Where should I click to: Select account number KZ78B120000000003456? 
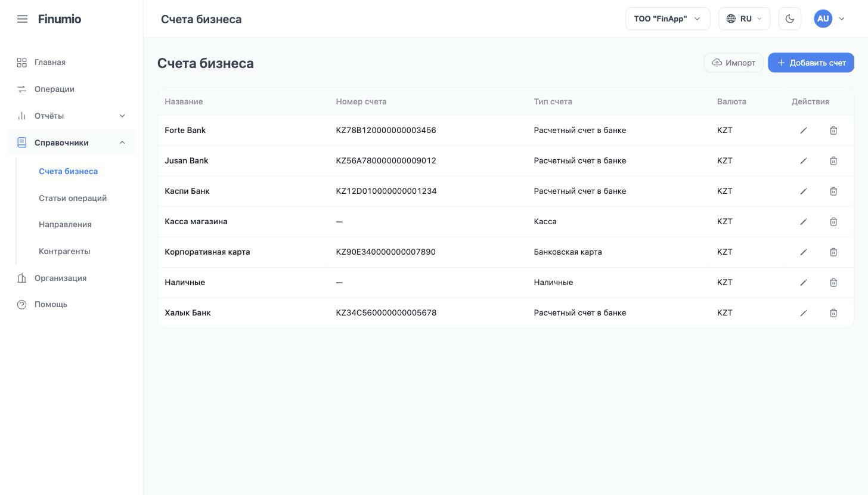point(386,131)
